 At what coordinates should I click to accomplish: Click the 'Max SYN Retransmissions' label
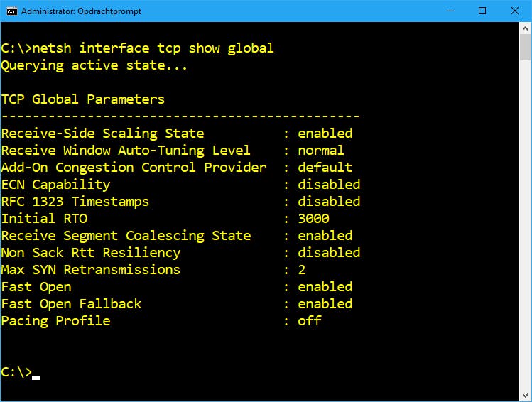(90, 270)
